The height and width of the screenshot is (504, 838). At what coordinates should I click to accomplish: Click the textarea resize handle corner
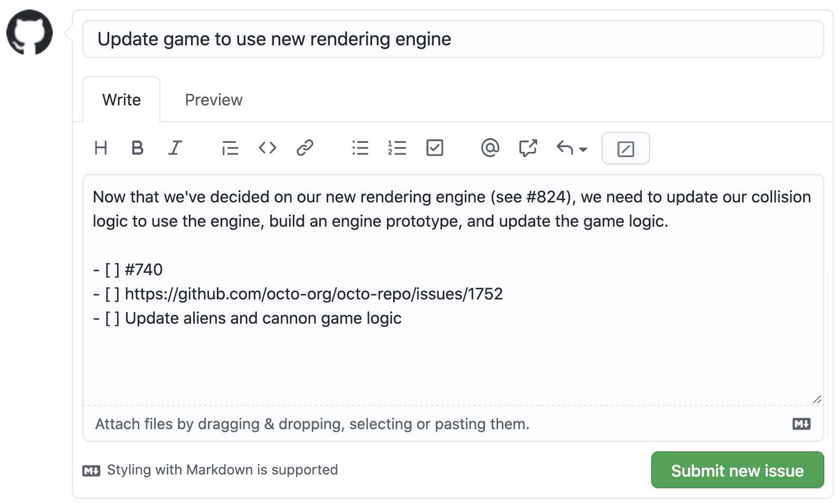(x=817, y=400)
